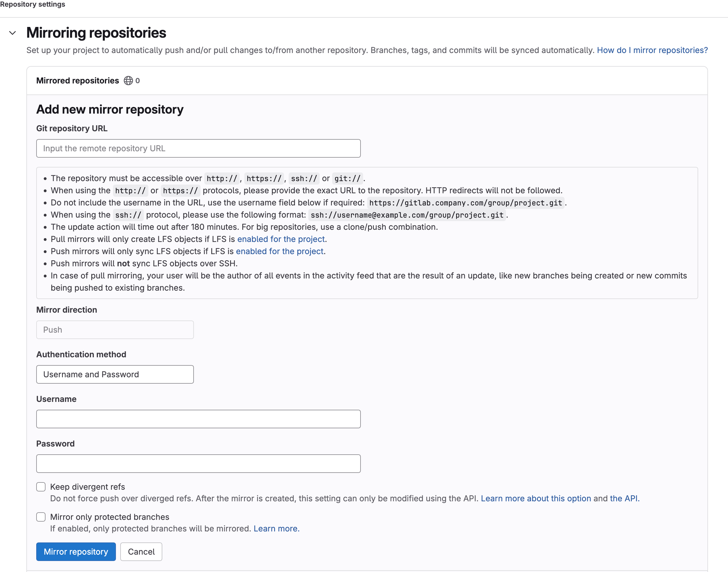This screenshot has width=728, height=572.
Task: Open the How do I mirror repositories link
Action: 652,50
